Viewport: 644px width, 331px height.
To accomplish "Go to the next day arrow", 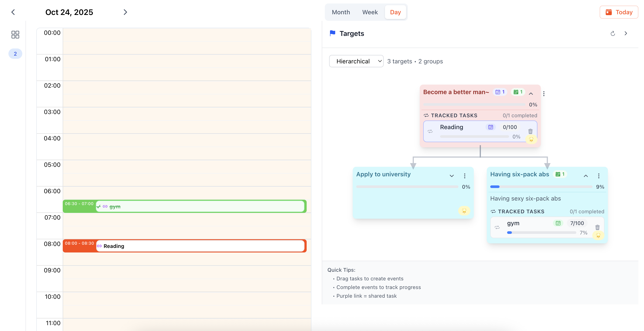I will (x=125, y=12).
